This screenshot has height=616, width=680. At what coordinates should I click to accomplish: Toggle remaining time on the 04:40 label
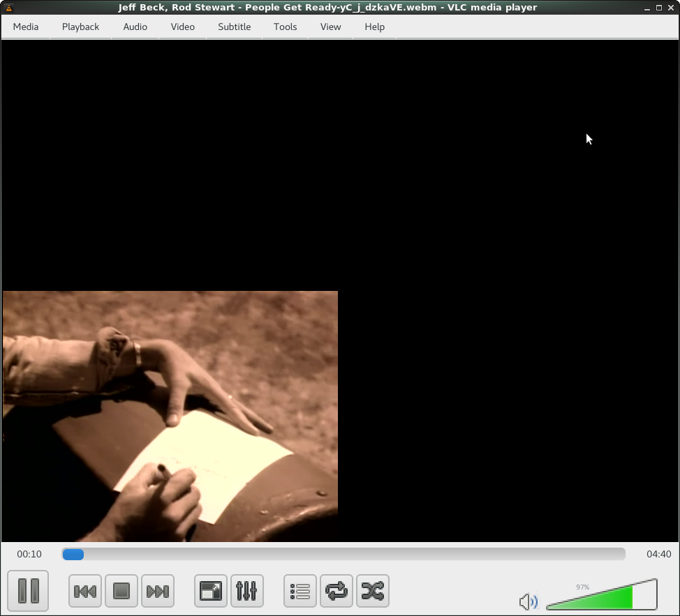(x=659, y=554)
